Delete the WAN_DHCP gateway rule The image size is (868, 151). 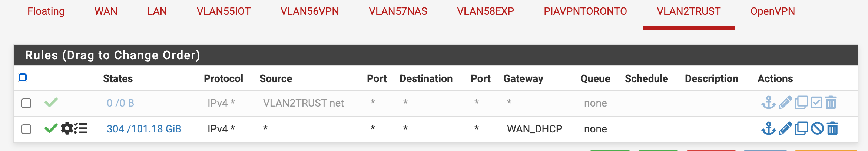point(832,128)
